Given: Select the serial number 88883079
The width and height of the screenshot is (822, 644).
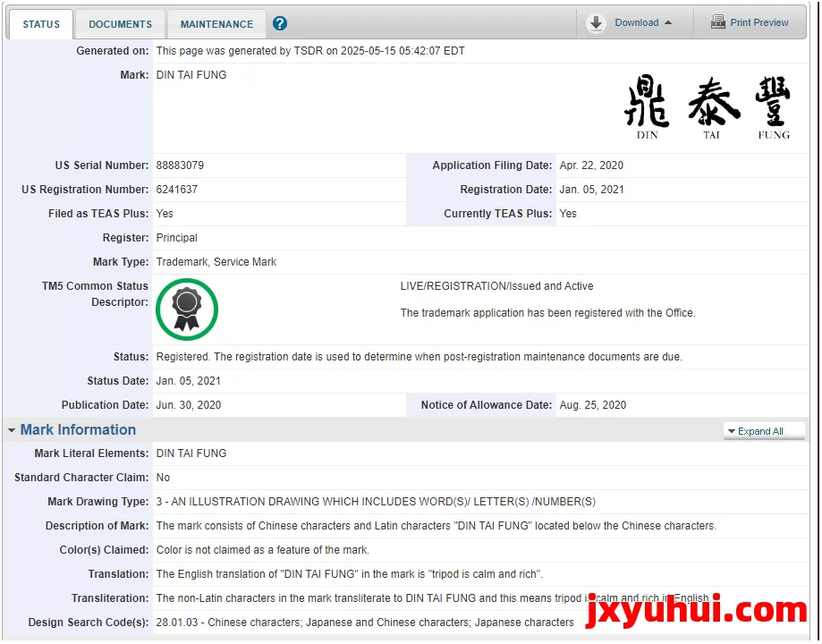Looking at the screenshot, I should [x=180, y=165].
